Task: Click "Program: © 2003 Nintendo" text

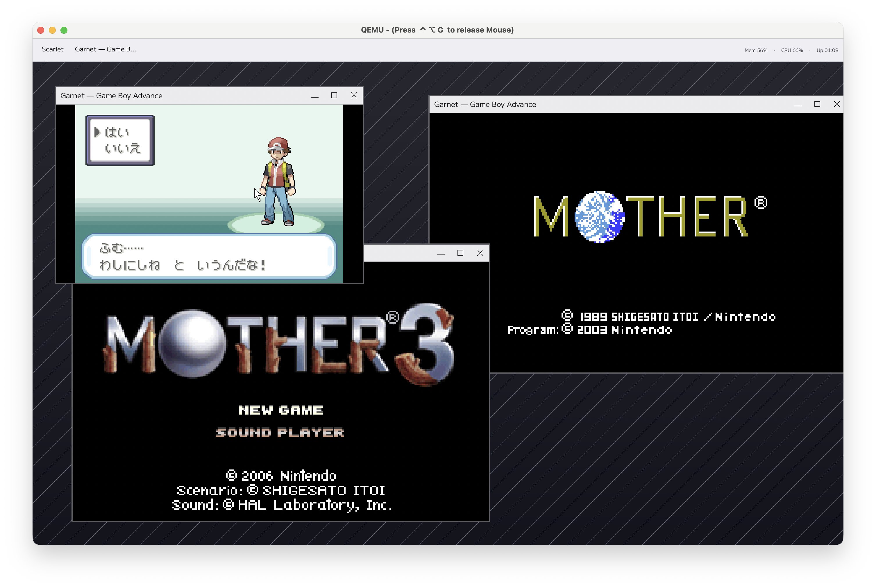Action: pos(589,330)
